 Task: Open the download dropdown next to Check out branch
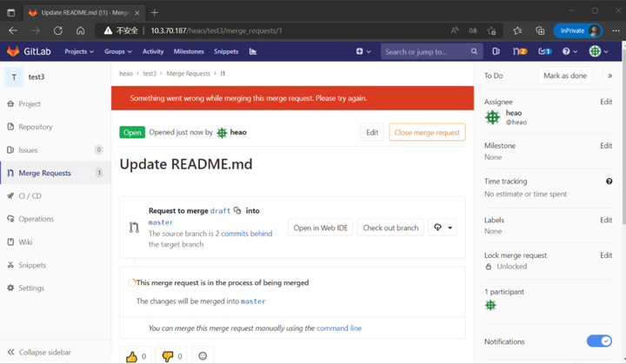[443, 228]
